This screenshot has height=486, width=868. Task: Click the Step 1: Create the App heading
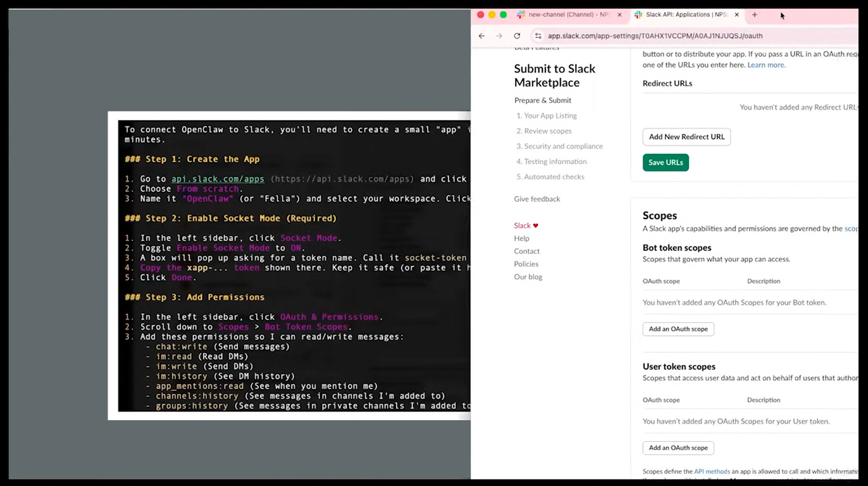point(192,159)
